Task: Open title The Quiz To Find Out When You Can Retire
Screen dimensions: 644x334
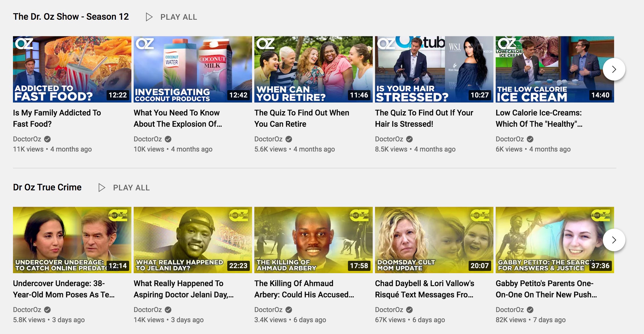Action: tap(302, 118)
